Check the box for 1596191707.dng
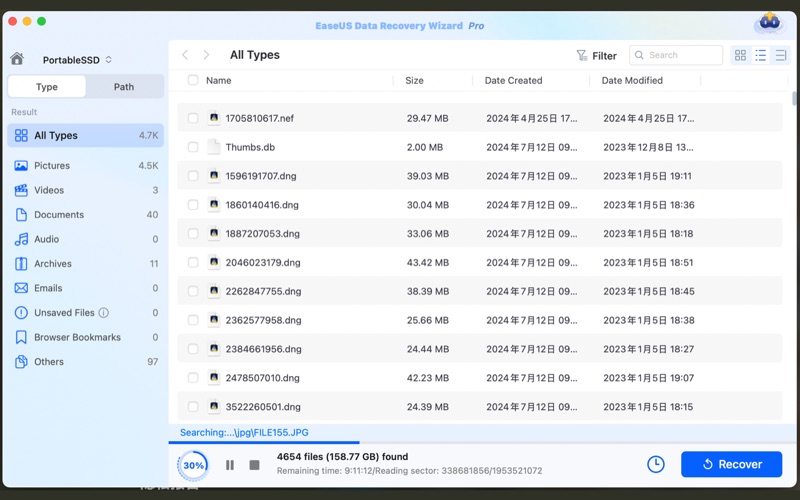The image size is (800, 500). pos(193,176)
